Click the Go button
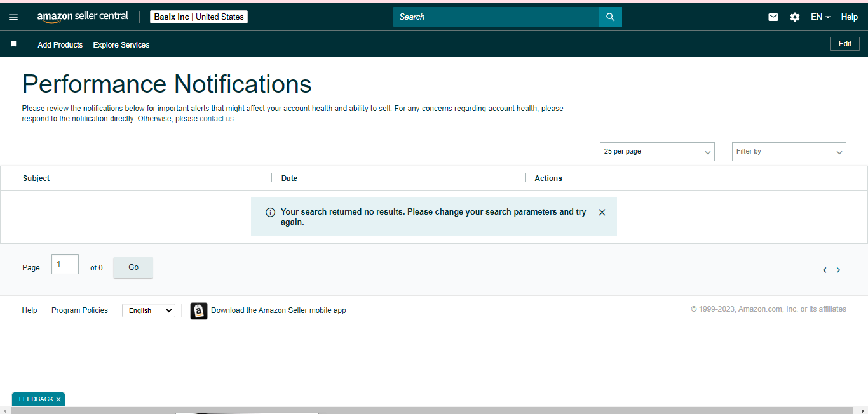 [x=133, y=267]
